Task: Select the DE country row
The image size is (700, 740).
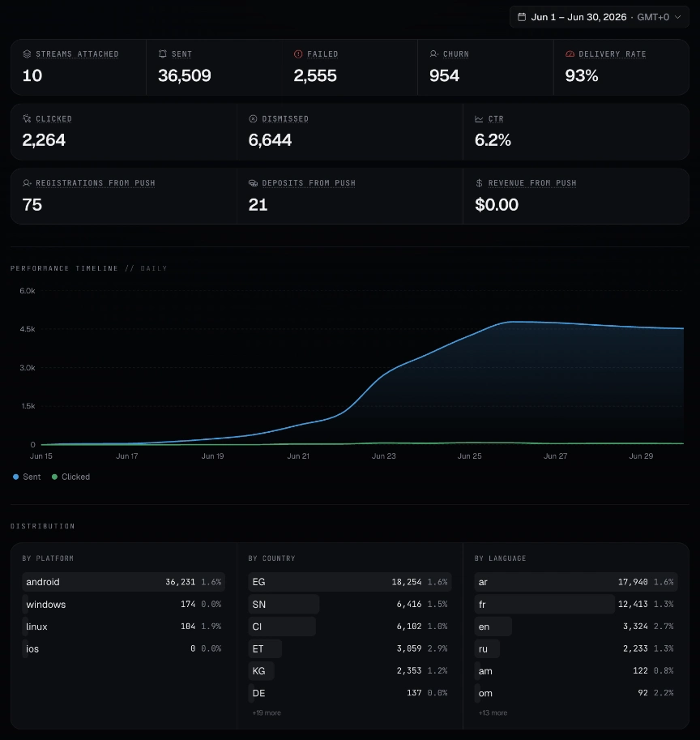Action: [349, 693]
